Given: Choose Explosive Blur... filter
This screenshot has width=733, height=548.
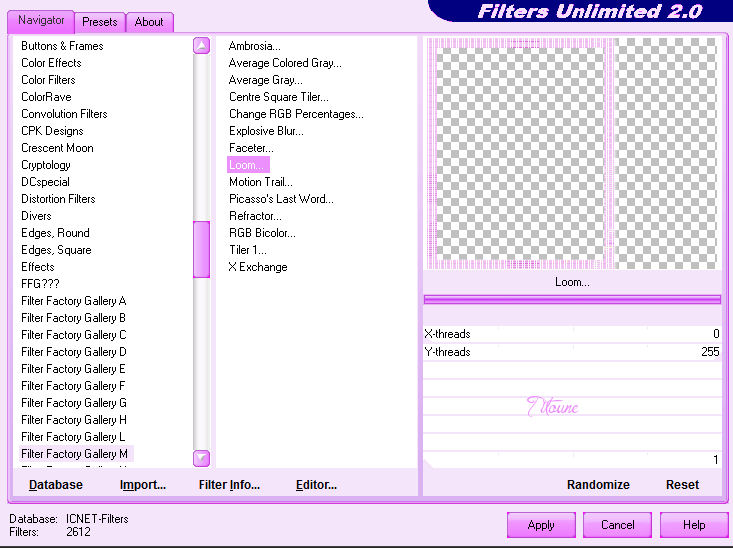Looking at the screenshot, I should (x=266, y=131).
